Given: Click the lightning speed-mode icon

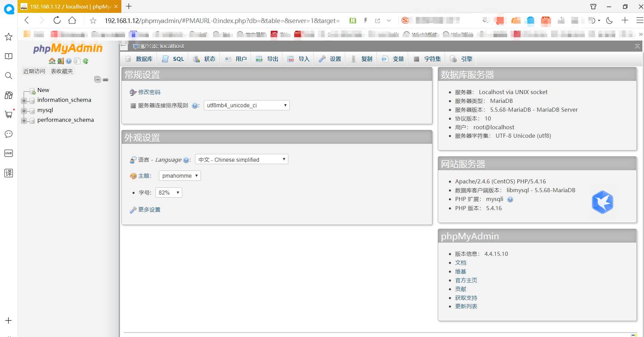Looking at the screenshot, I should [x=365, y=21].
